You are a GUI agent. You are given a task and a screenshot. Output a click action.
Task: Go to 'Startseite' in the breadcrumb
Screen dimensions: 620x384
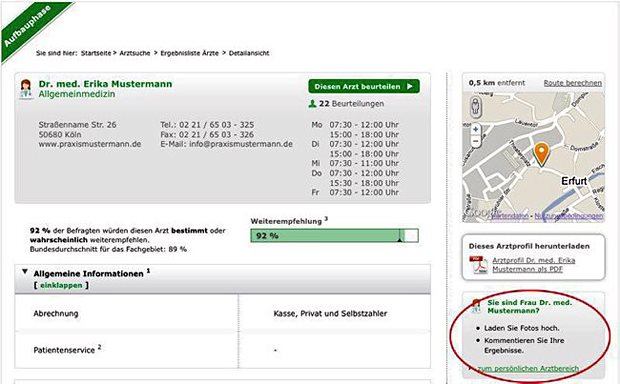click(x=96, y=53)
